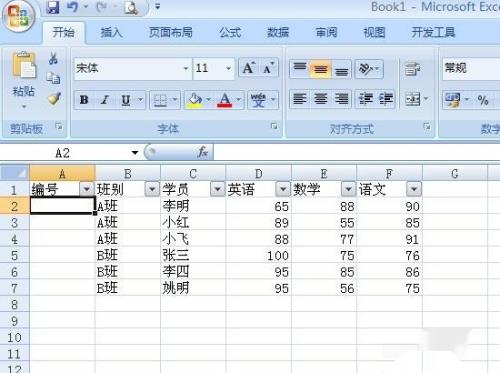Open the 学员 filter dropdown
Viewport: 500px width, 373px height.
(x=218, y=189)
